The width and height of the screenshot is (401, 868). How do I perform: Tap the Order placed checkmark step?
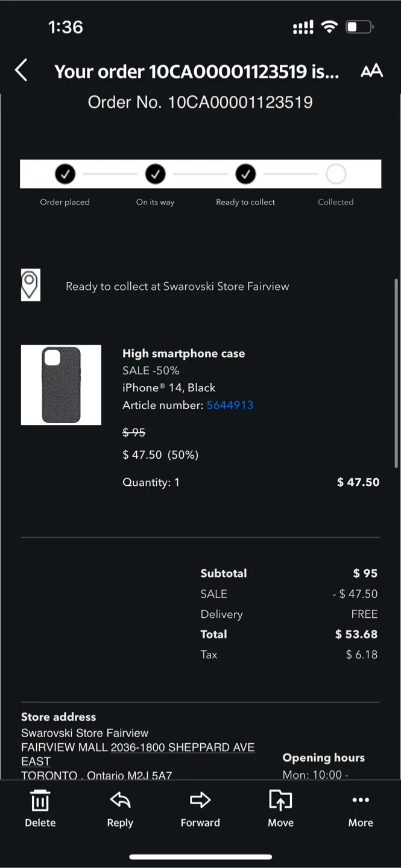[x=65, y=174]
